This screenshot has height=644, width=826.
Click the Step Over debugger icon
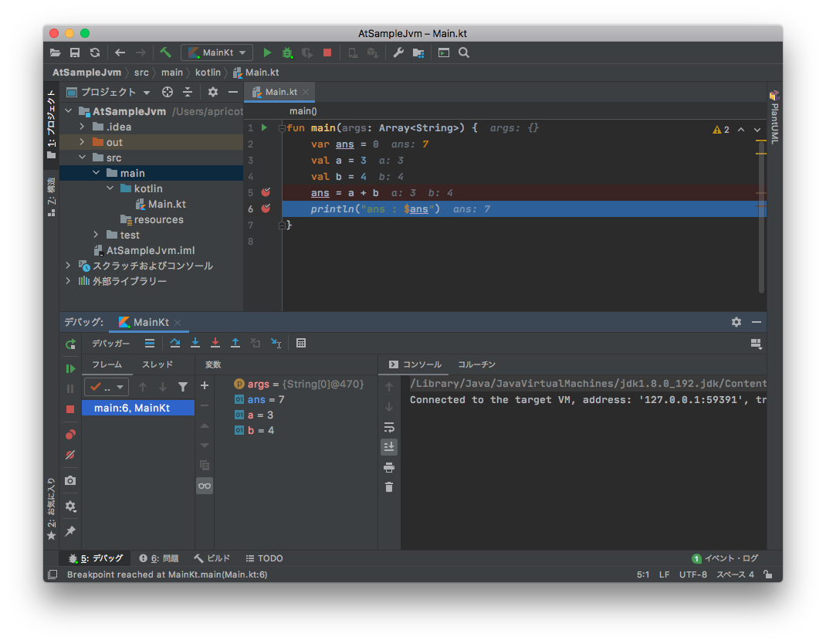[x=175, y=344]
